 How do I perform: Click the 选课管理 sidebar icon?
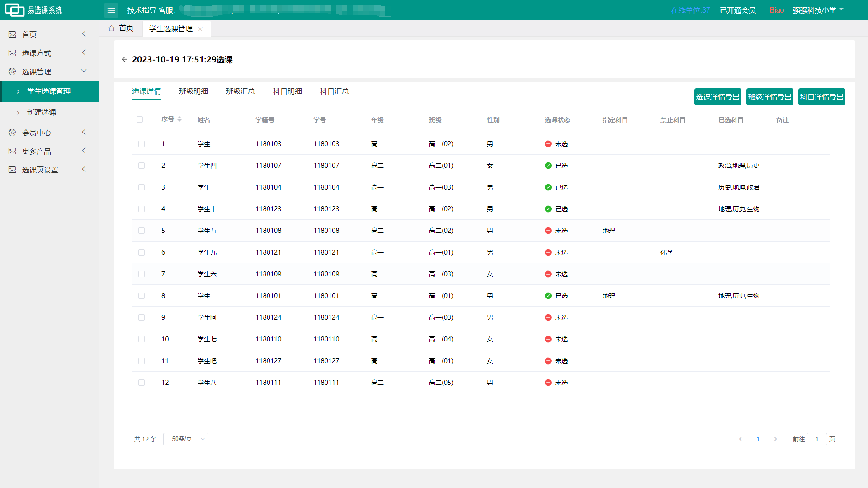[x=12, y=71]
